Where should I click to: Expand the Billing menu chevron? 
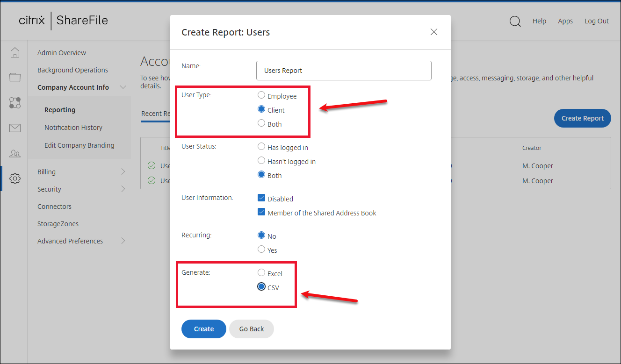(x=123, y=172)
